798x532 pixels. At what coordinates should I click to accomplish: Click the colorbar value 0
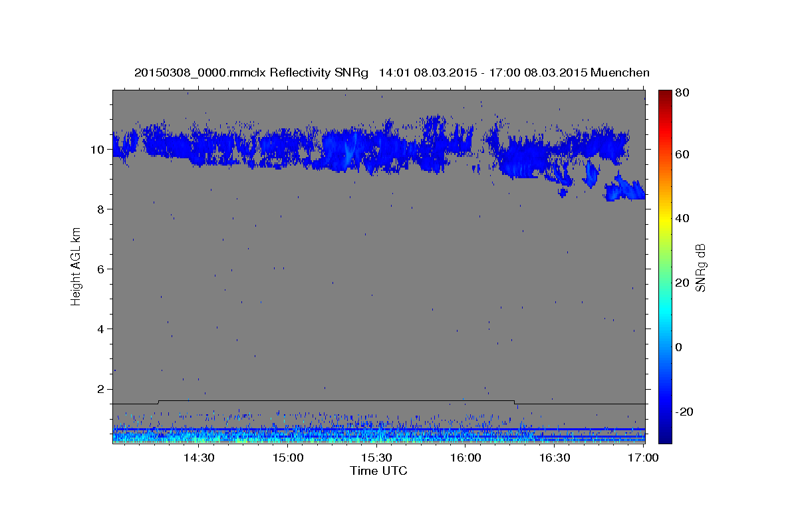pos(679,347)
